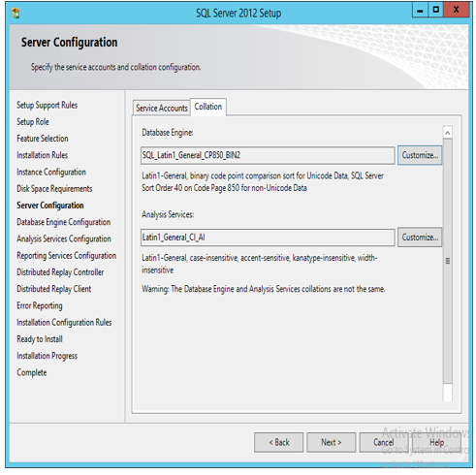Click the Analysis Services collation field
Viewport: 476px width, 475px height.
(268, 237)
